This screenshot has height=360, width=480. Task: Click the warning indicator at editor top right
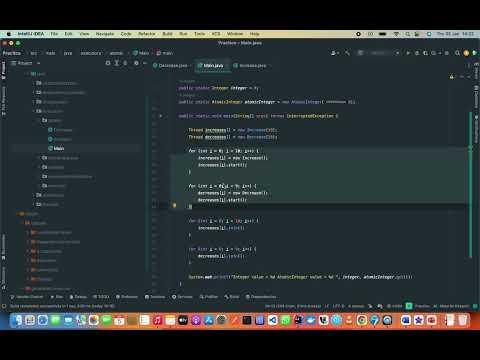pyautogui.click(x=452, y=77)
